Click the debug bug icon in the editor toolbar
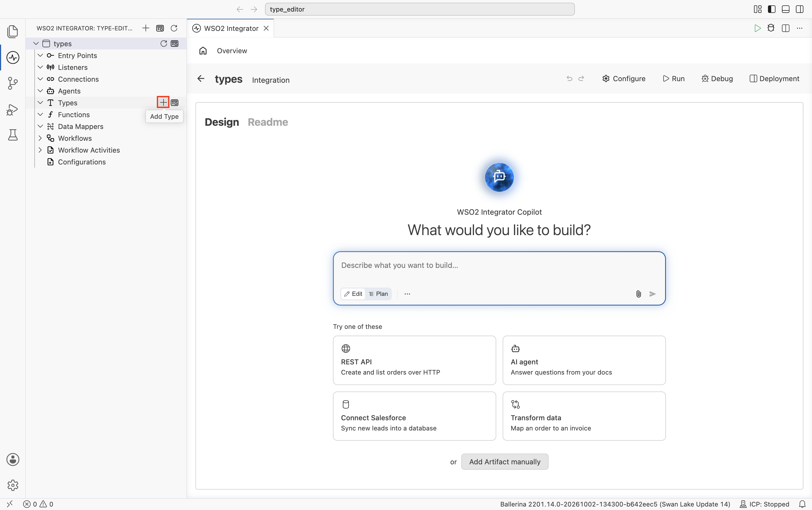 (x=771, y=28)
